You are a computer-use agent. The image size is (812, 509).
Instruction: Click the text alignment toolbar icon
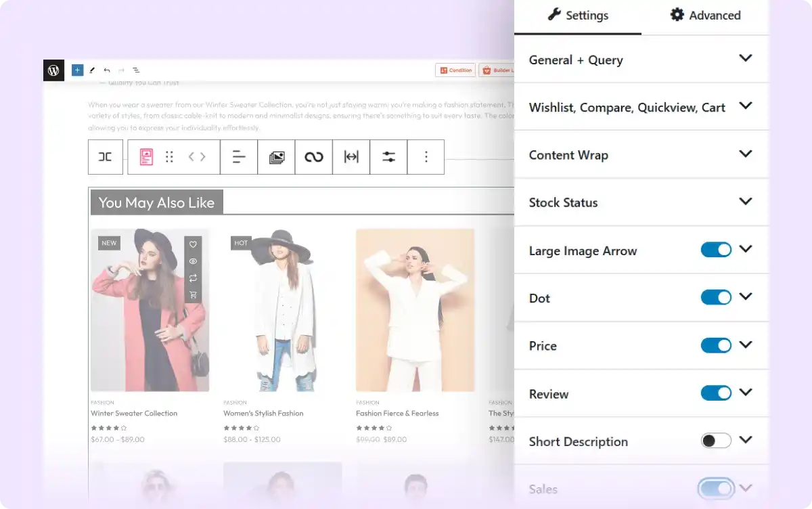(x=239, y=157)
